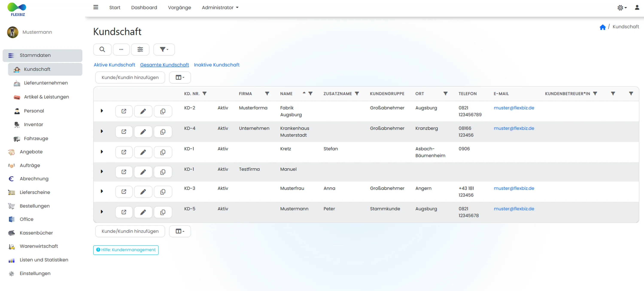Click the user profile icon at the top right
This screenshot has height=291, width=644.
click(x=637, y=8)
